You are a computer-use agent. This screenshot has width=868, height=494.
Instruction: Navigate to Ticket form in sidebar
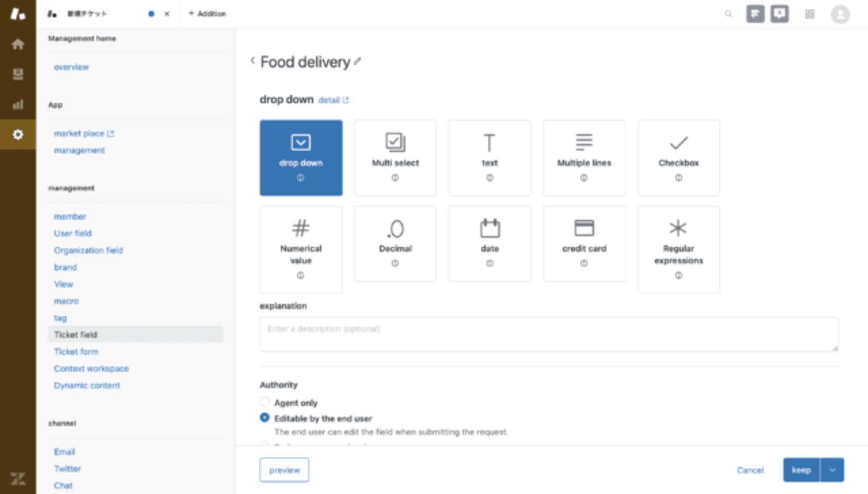coord(76,352)
